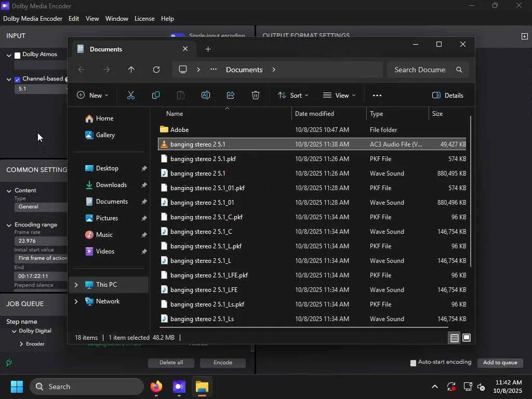Click the forward navigation arrow
Image resolution: width=532 pixels, height=399 pixels.
point(107,70)
